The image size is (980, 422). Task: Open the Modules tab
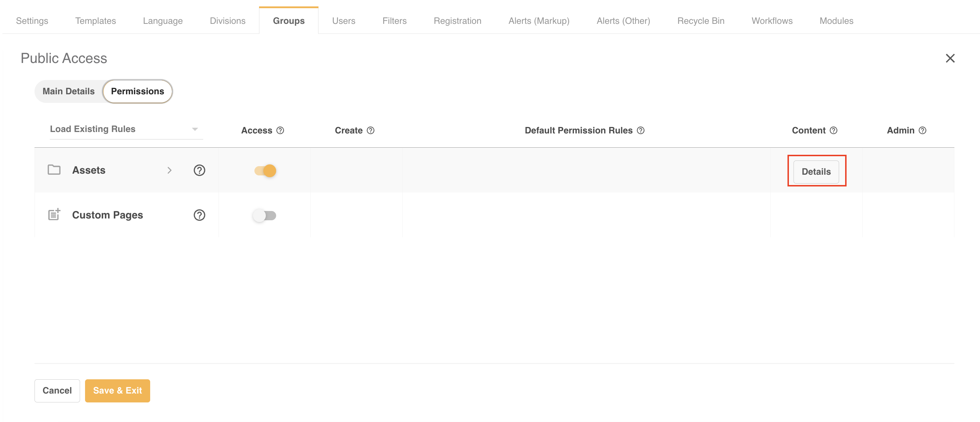pos(836,21)
